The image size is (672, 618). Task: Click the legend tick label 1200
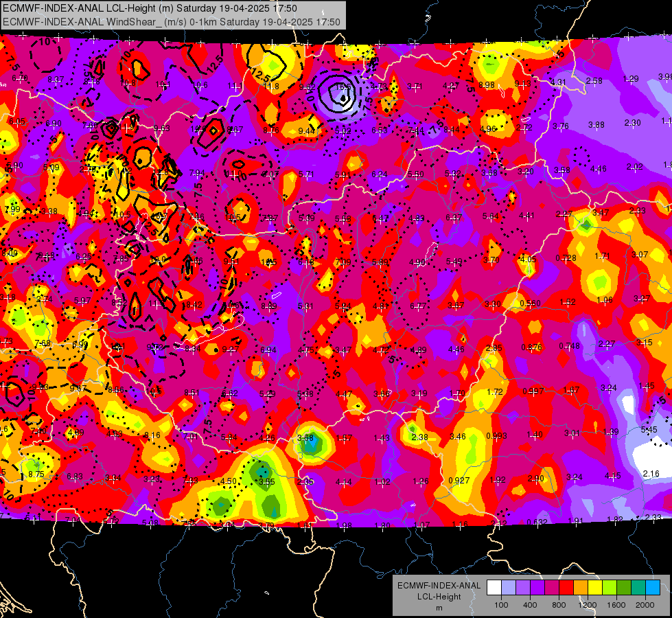tap(588, 605)
